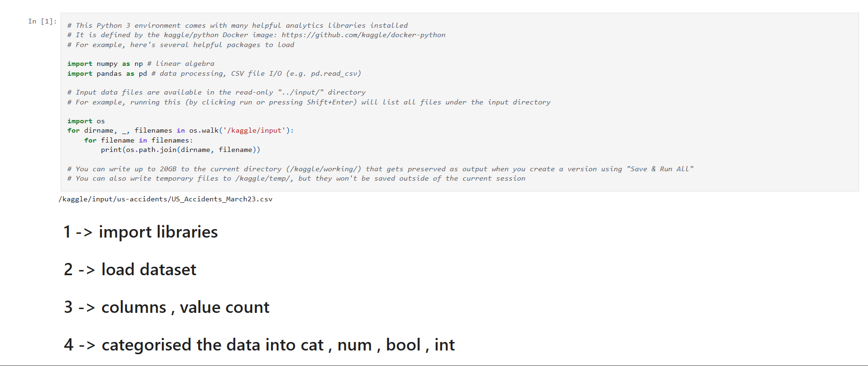Click the print(os.path.join) statement
The width and height of the screenshot is (868, 366).
point(180,150)
